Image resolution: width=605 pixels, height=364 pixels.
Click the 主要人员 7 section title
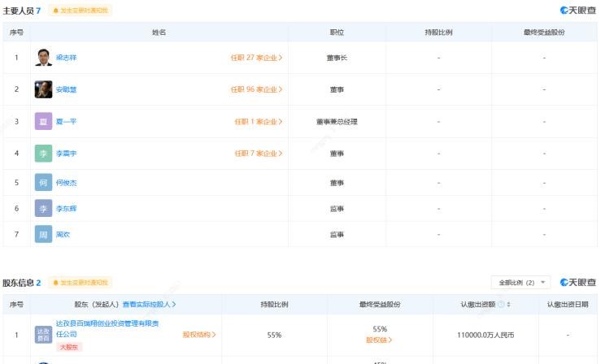point(22,11)
